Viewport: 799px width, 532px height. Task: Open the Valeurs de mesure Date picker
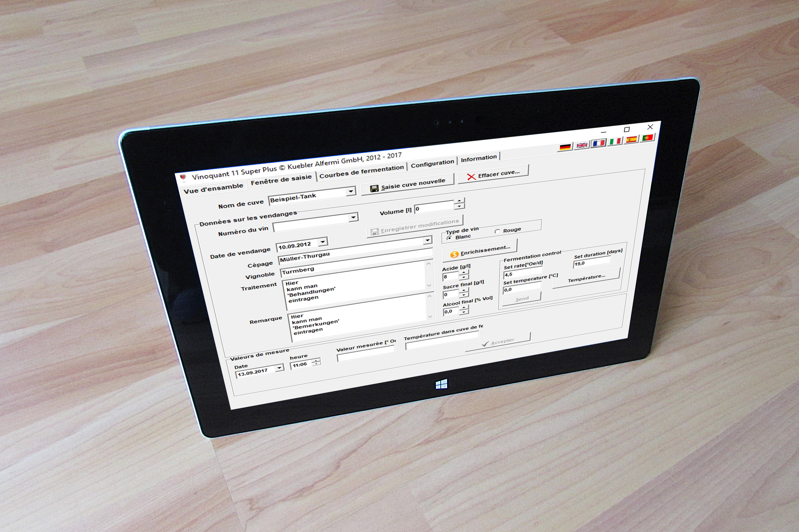click(x=279, y=367)
